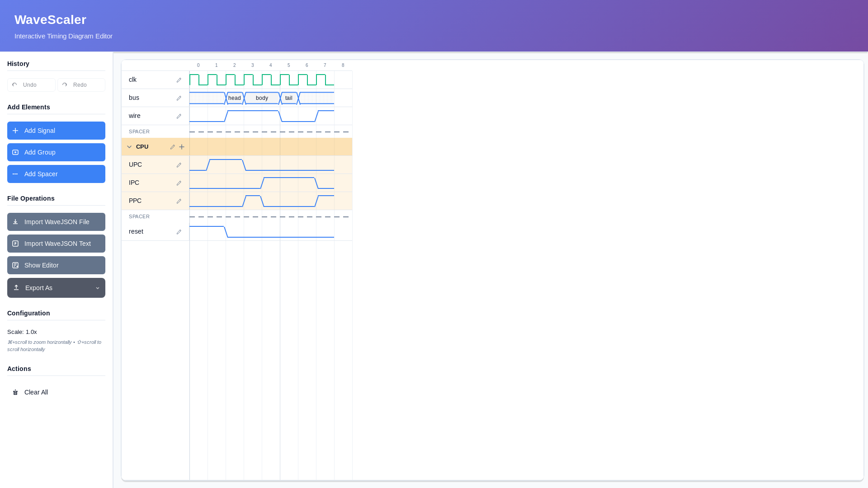Viewport: 868px width, 488px height.
Task: Add a new spacer
Action: coord(56,174)
